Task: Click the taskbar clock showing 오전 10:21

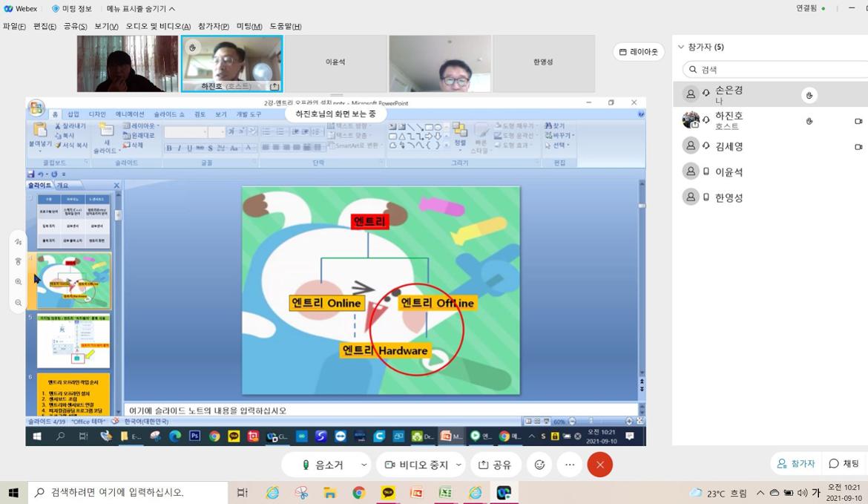Action: point(844,492)
